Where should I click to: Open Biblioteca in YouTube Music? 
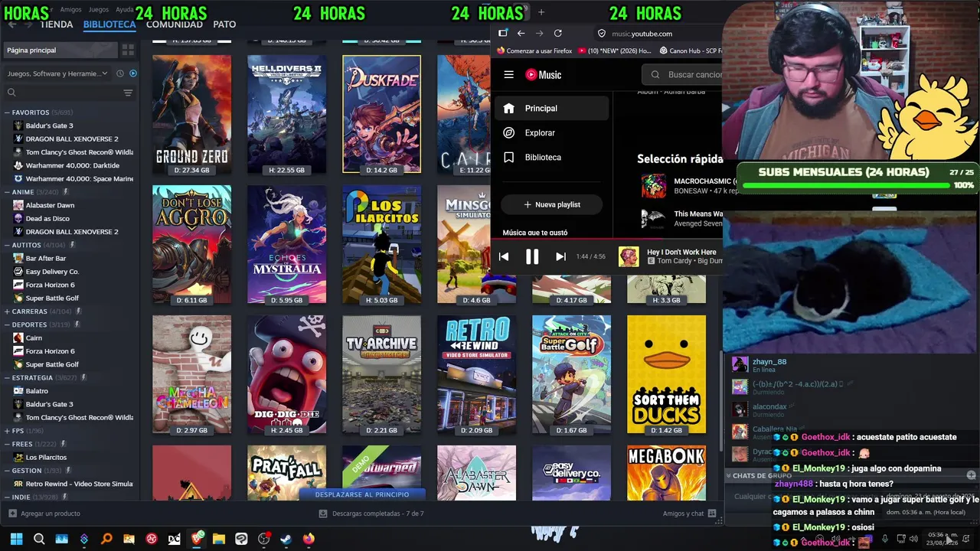tap(552, 158)
